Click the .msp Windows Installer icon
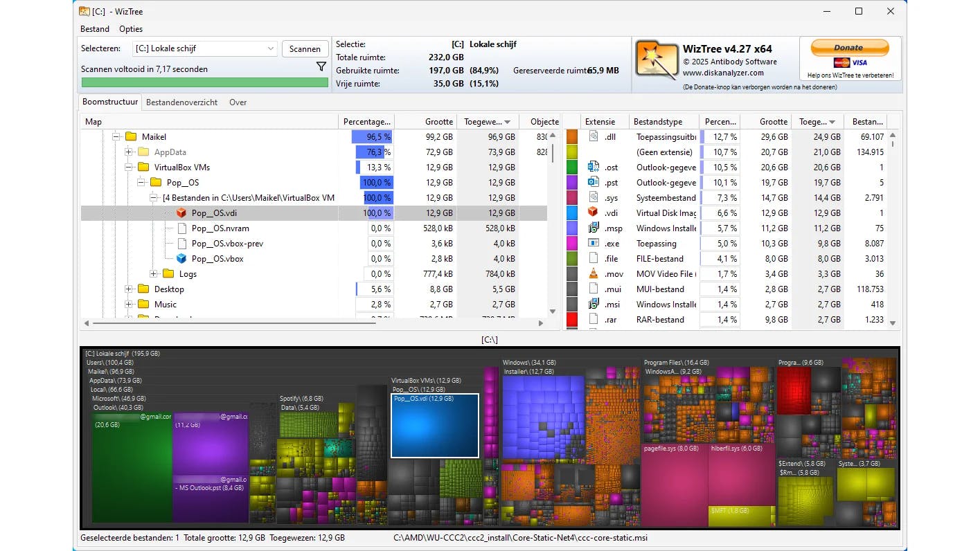This screenshot has width=980, height=551. [x=593, y=228]
